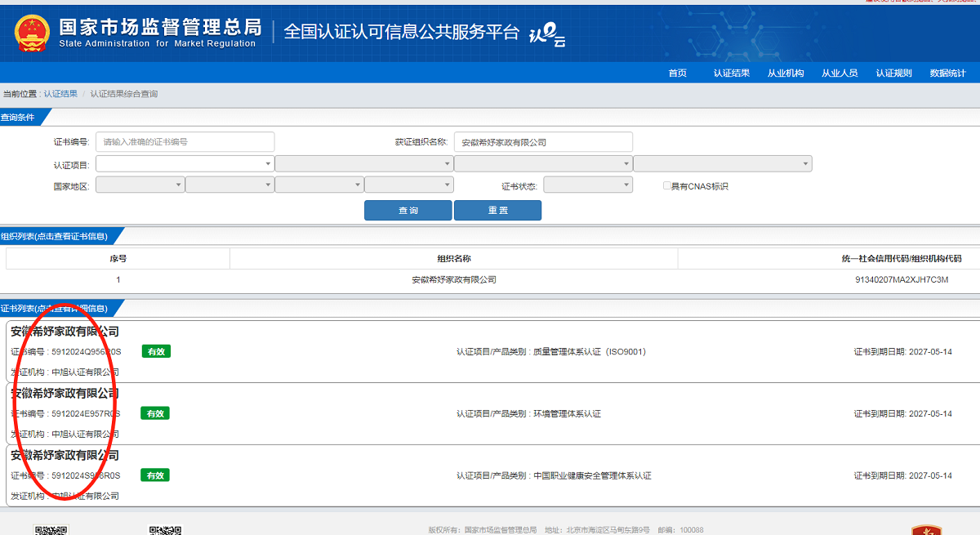Click the 认e云 cloud logo
This screenshot has height=535, width=980.
coord(547,33)
